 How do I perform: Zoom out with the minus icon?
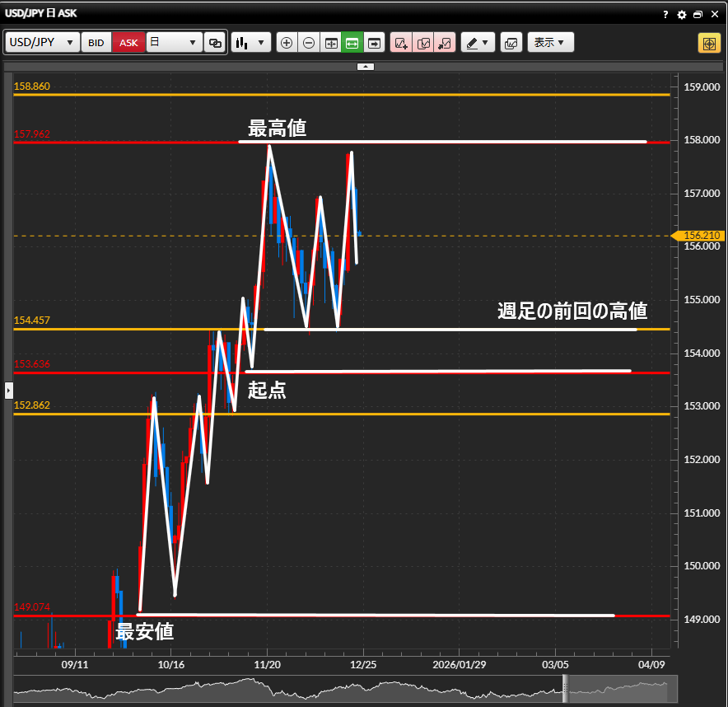[x=309, y=43]
